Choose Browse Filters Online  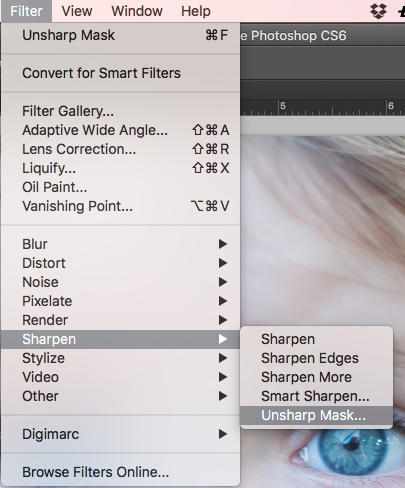(x=120, y=472)
